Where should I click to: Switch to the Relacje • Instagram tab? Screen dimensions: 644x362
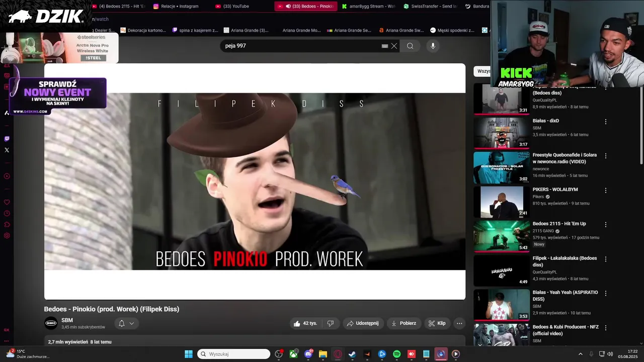pyautogui.click(x=180, y=6)
